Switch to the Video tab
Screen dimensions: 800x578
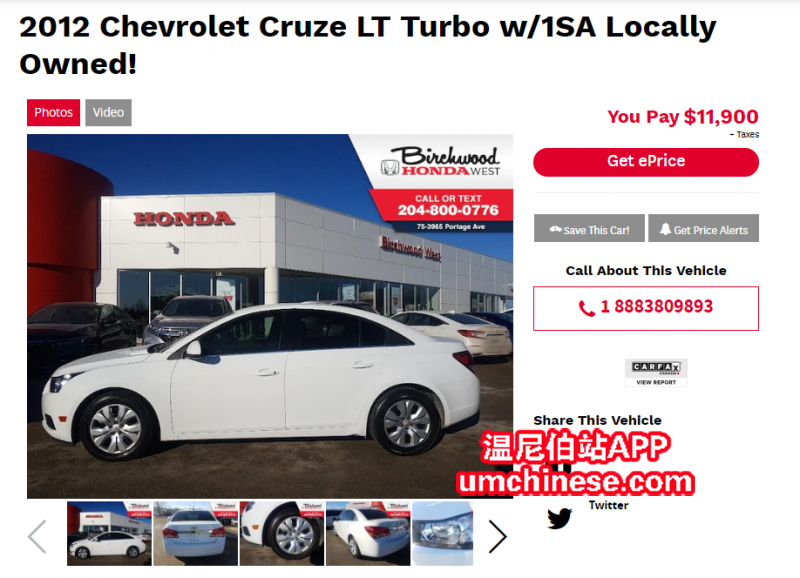pos(108,112)
